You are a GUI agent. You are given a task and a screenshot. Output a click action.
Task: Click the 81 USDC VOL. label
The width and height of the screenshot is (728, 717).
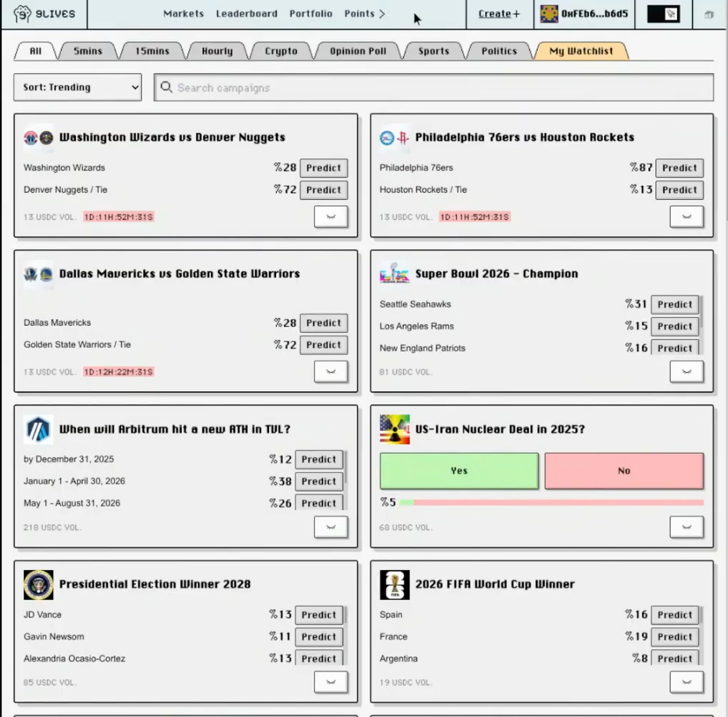point(406,372)
